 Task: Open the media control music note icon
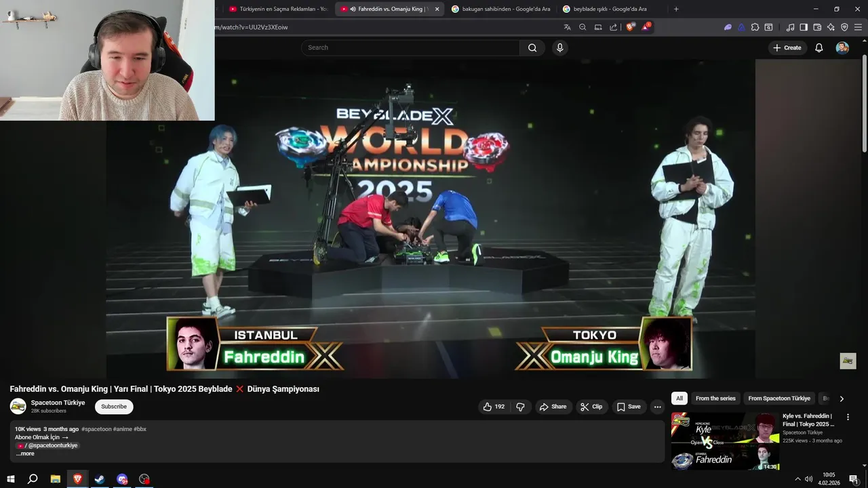(x=790, y=27)
